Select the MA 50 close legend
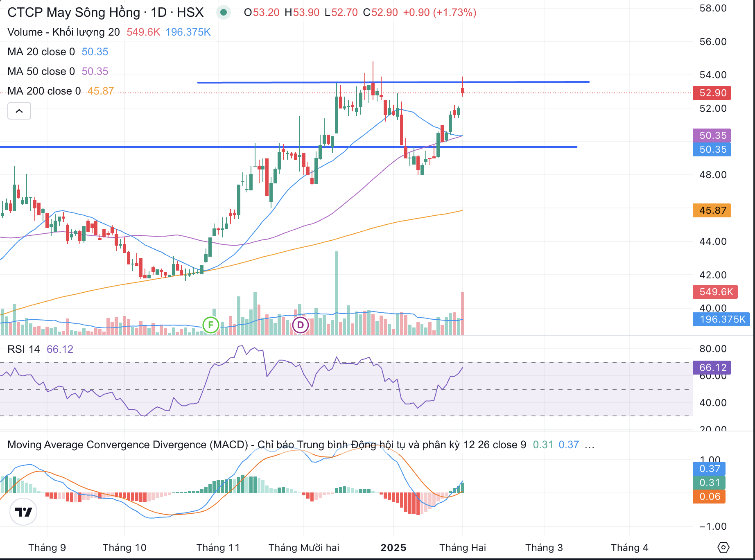This screenshot has width=755, height=560. tap(41, 71)
